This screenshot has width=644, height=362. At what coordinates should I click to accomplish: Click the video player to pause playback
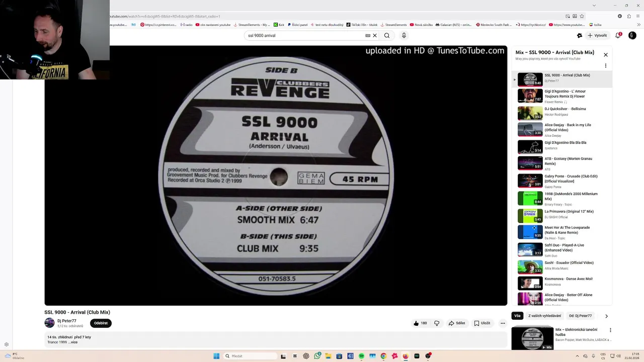point(276,175)
